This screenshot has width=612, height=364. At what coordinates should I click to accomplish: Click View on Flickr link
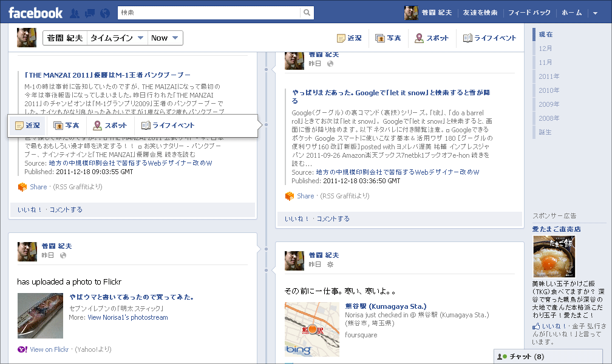(x=49, y=349)
